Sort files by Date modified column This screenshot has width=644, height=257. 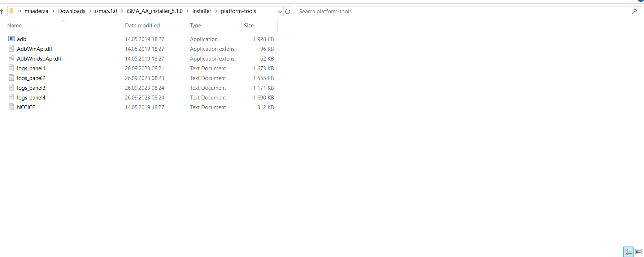click(142, 26)
